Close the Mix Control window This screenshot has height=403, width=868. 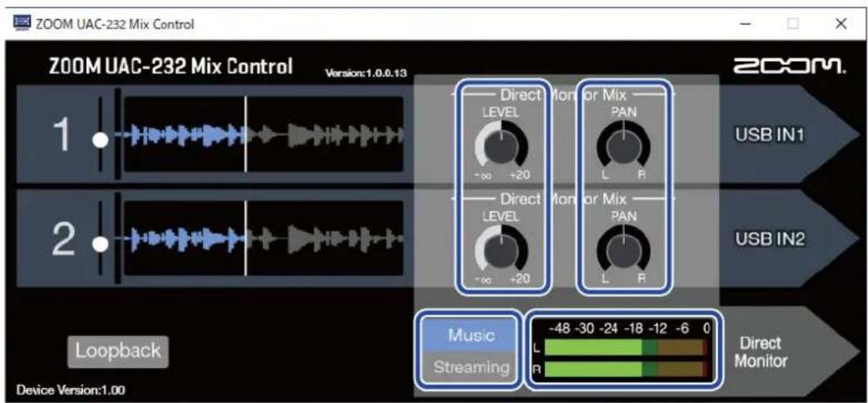(x=841, y=24)
